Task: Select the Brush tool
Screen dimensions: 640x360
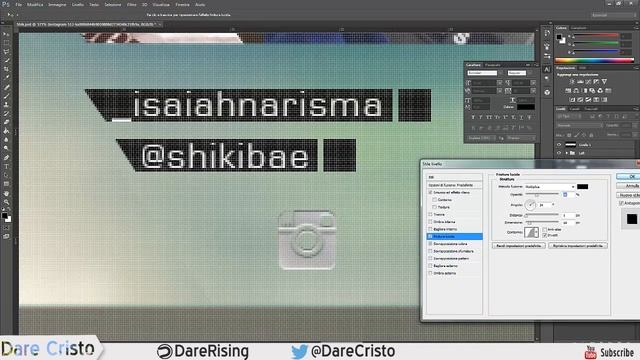Action: (x=6, y=96)
